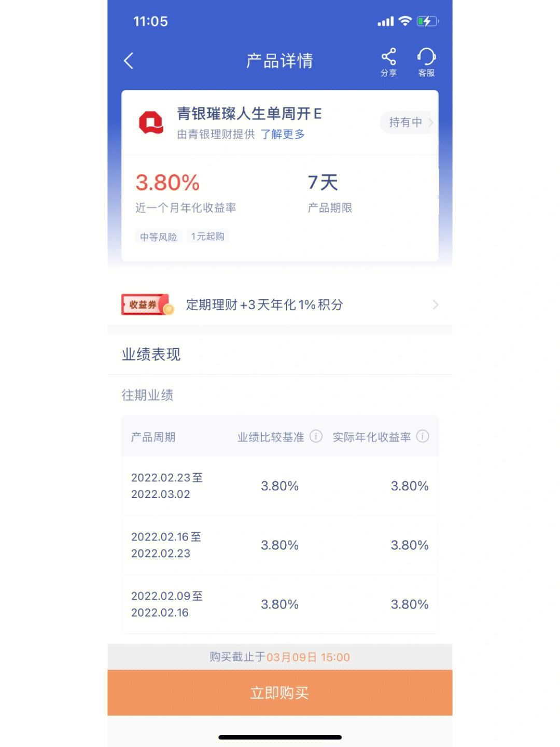The width and height of the screenshot is (560, 747).
Task: Click the 了解更多 link
Action: click(283, 134)
